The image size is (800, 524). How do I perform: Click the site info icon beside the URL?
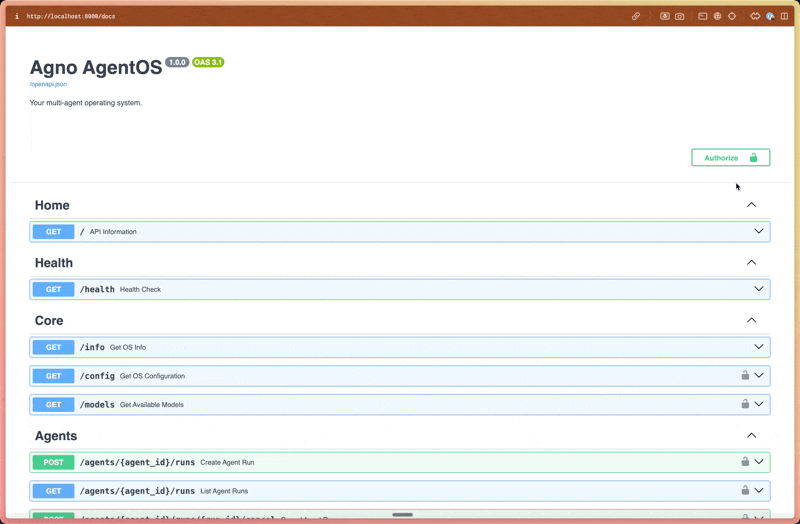pos(17,16)
